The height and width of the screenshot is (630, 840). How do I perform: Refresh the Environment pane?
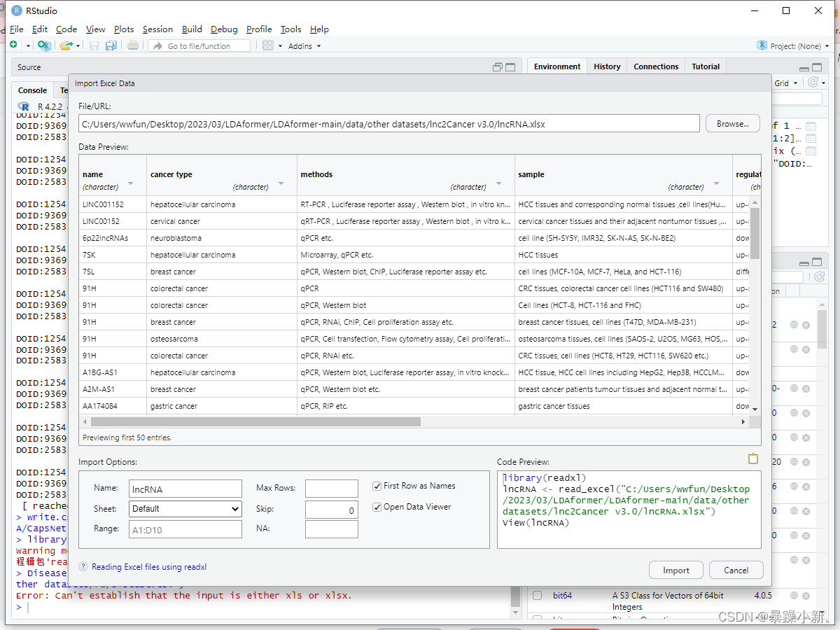[x=813, y=83]
